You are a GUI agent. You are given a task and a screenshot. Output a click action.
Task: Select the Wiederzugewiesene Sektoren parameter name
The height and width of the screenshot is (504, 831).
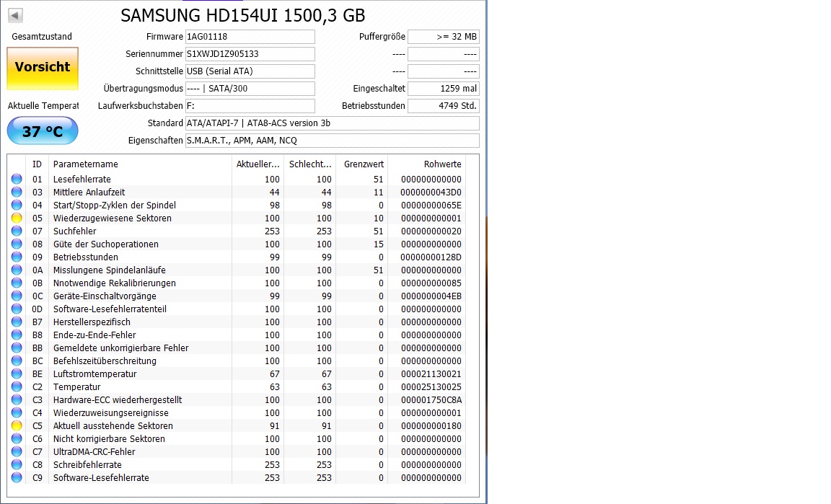(x=113, y=218)
